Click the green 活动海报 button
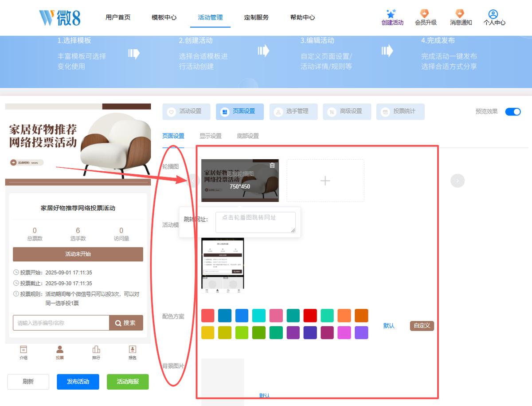The width and height of the screenshot is (532, 406). pyautogui.click(x=128, y=382)
